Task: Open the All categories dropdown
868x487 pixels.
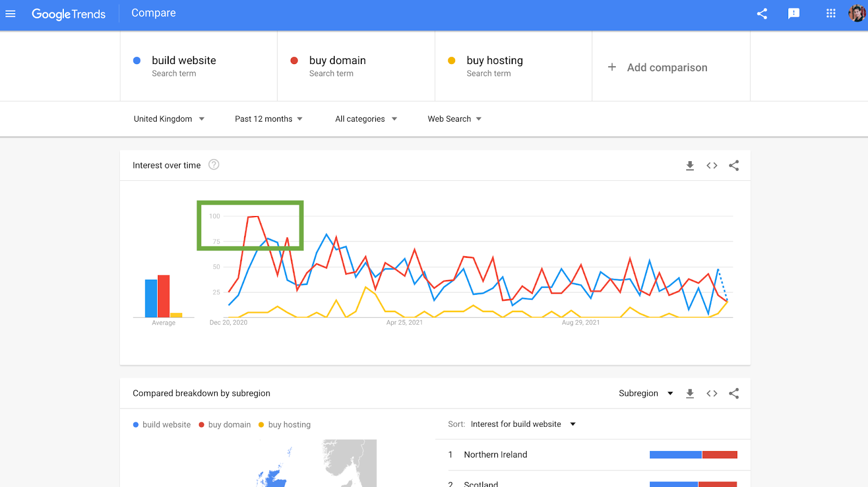Action: 366,119
